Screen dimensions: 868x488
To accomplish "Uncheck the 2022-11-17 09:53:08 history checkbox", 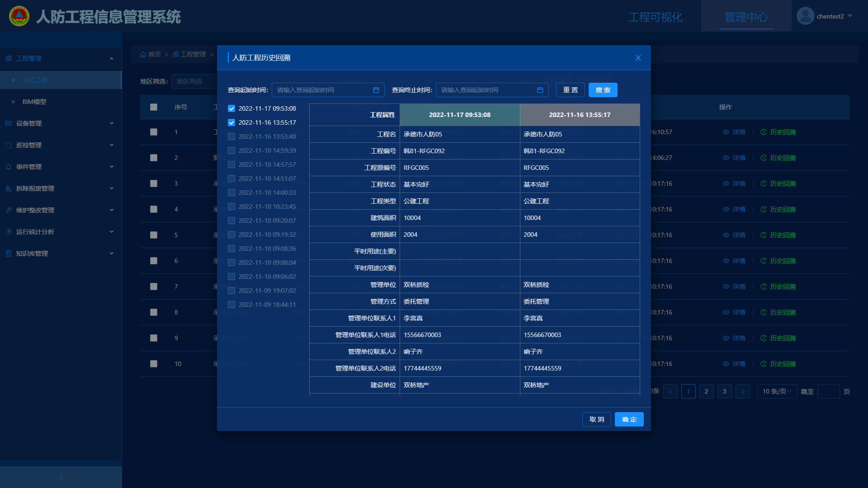I will (231, 108).
